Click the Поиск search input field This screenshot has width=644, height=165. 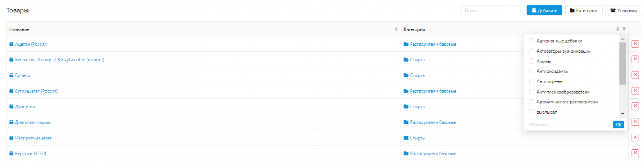point(492,10)
